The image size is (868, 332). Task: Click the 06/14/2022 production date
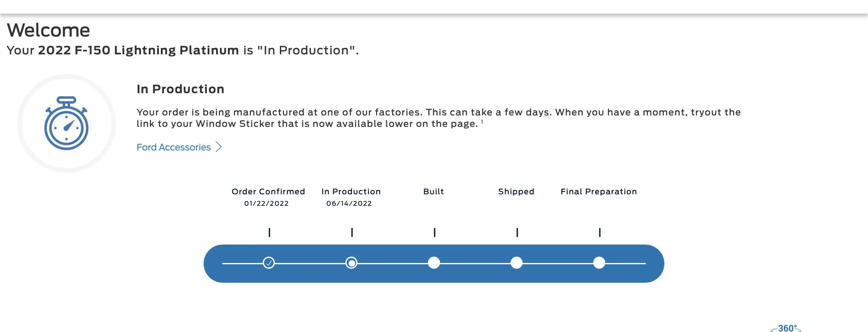pyautogui.click(x=349, y=204)
